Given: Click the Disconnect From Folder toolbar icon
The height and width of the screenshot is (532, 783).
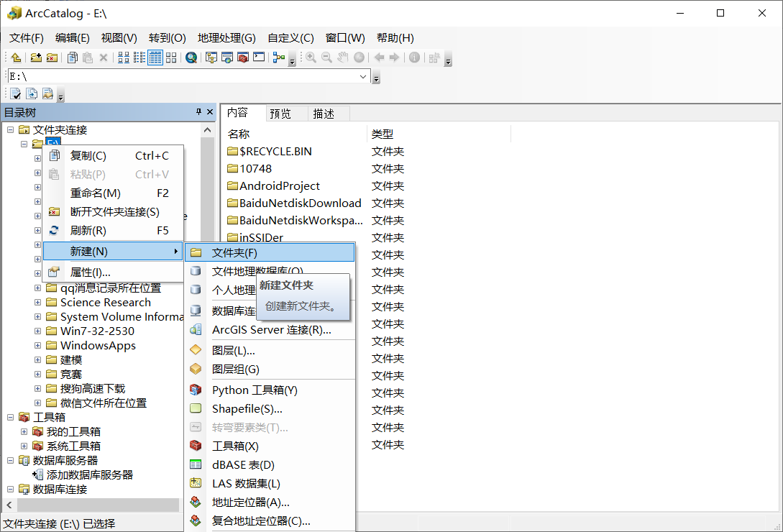Looking at the screenshot, I should point(52,58).
